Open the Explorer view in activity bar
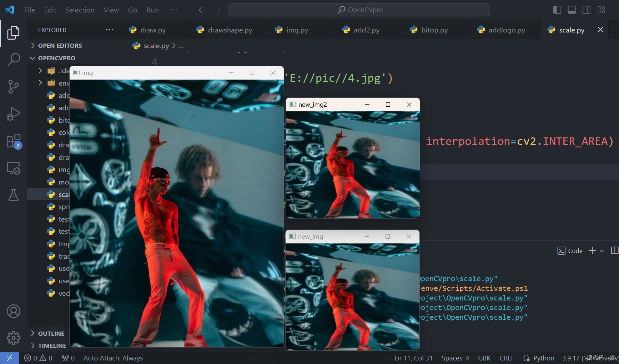The width and height of the screenshot is (619, 364). pyautogui.click(x=13, y=33)
